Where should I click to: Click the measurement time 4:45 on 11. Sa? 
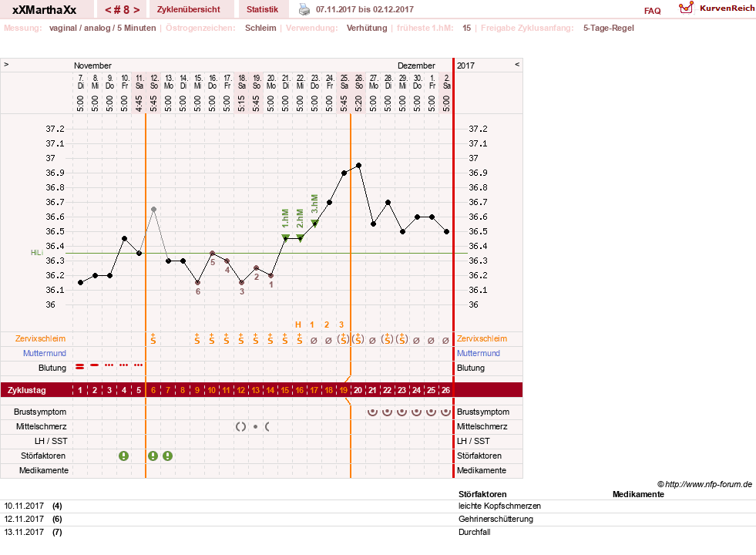point(139,103)
